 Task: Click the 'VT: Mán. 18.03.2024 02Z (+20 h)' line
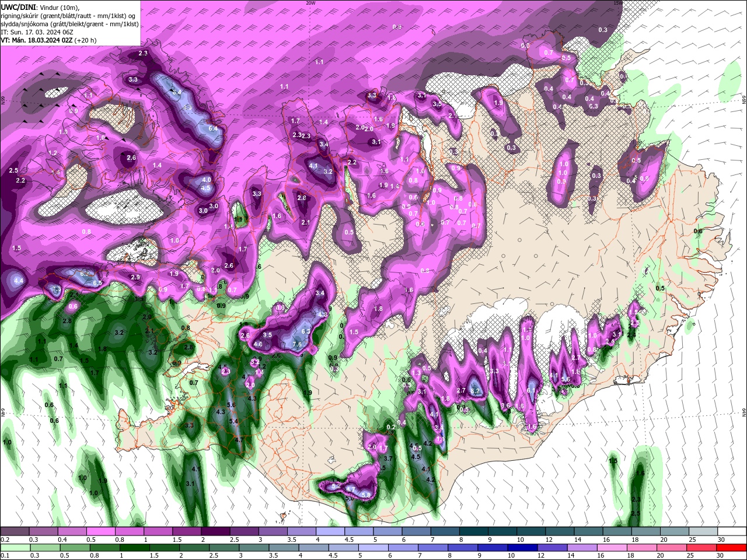click(x=48, y=40)
